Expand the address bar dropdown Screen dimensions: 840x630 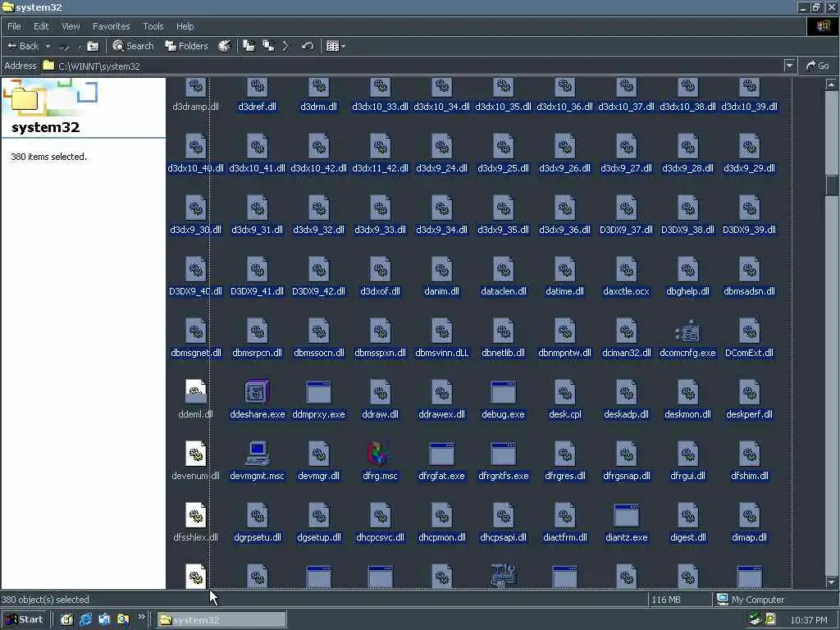pyautogui.click(x=789, y=66)
